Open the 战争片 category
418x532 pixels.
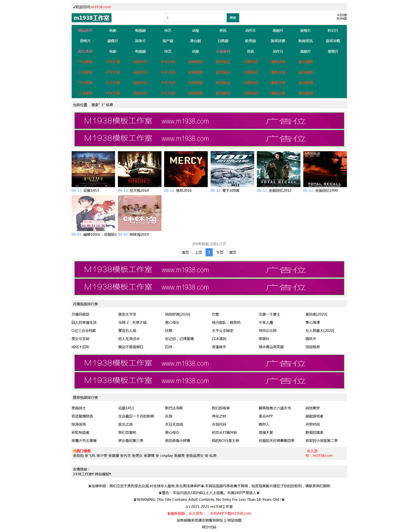pos(140,41)
